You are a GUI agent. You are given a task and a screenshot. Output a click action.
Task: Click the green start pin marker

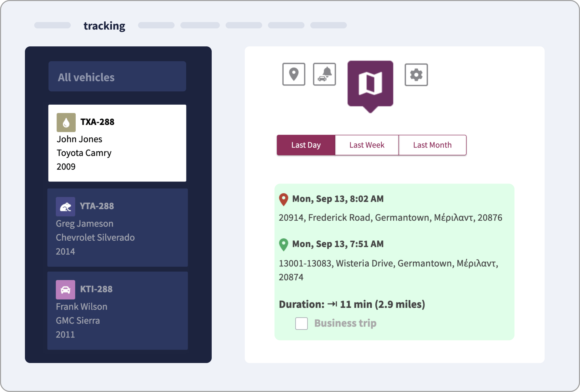pyautogui.click(x=283, y=244)
